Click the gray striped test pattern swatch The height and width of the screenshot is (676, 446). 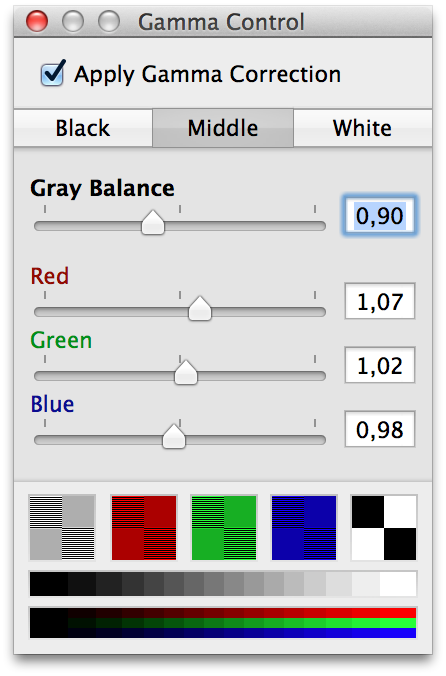(x=62, y=528)
